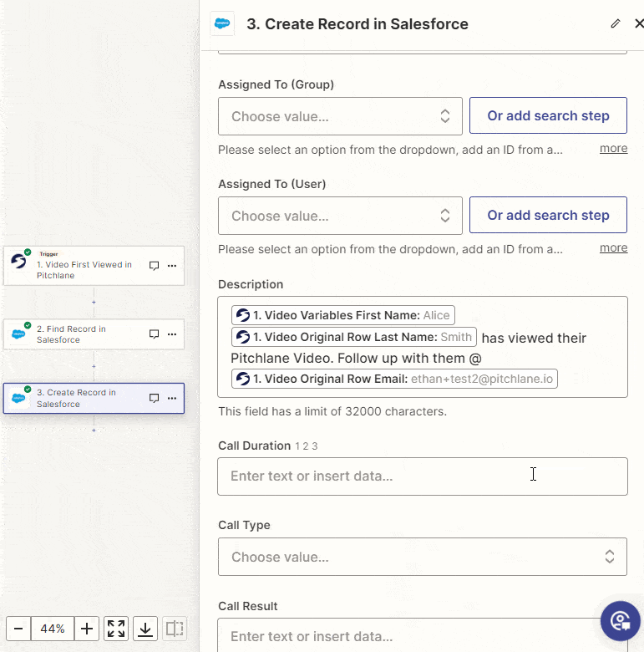Select the Video Original Row Email pill

pyautogui.click(x=394, y=379)
